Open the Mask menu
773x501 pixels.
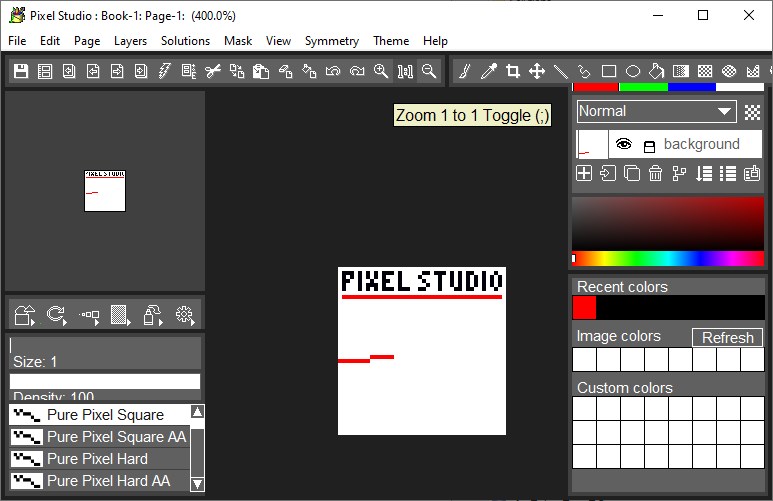[x=238, y=41]
